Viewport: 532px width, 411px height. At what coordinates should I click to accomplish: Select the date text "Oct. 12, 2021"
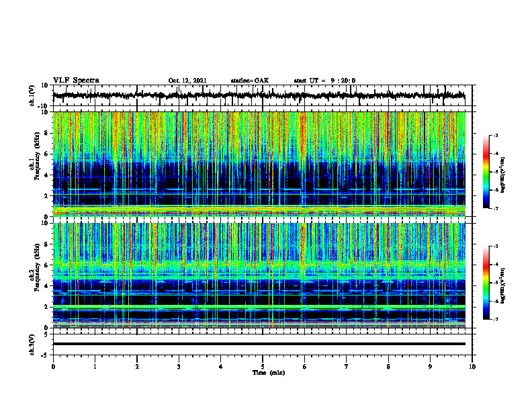pyautogui.click(x=187, y=81)
